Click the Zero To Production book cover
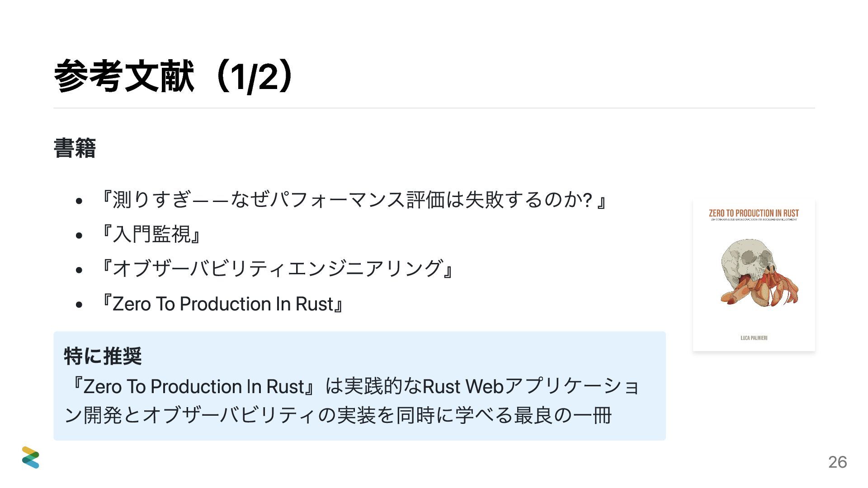This screenshot has width=868, height=488. pos(754,275)
